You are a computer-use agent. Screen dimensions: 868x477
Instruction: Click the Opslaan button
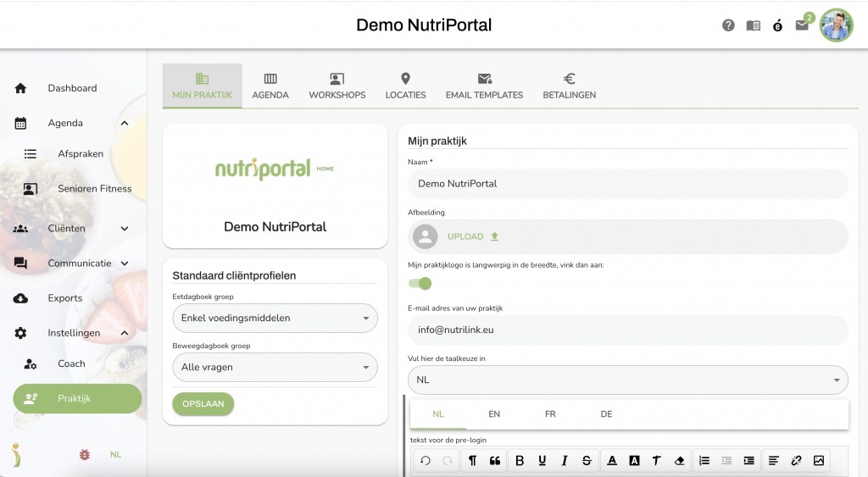tap(203, 404)
